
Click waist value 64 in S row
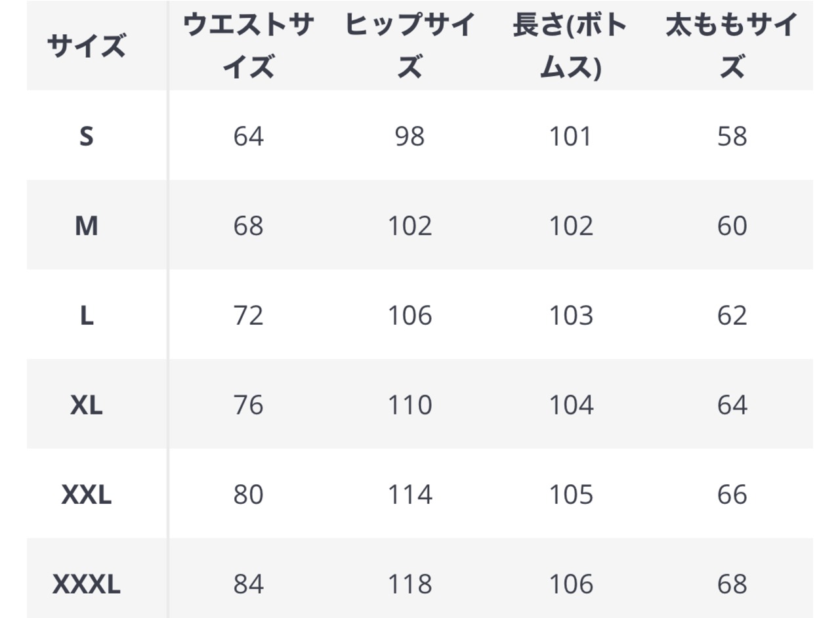(248, 136)
